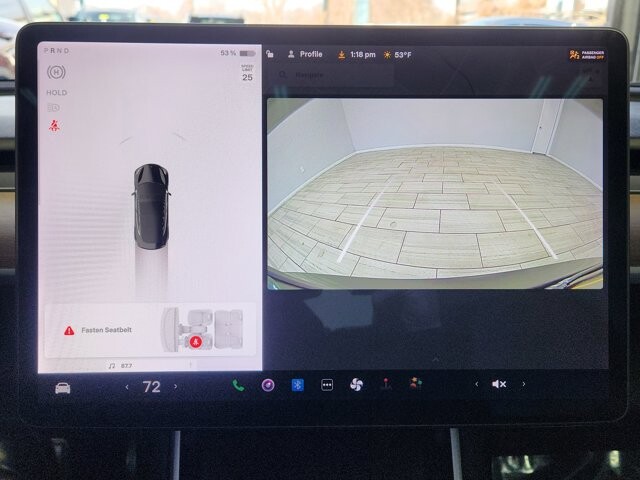Image resolution: width=640 pixels, height=480 pixels.
Task: Open the Profile menu
Action: pos(305,54)
